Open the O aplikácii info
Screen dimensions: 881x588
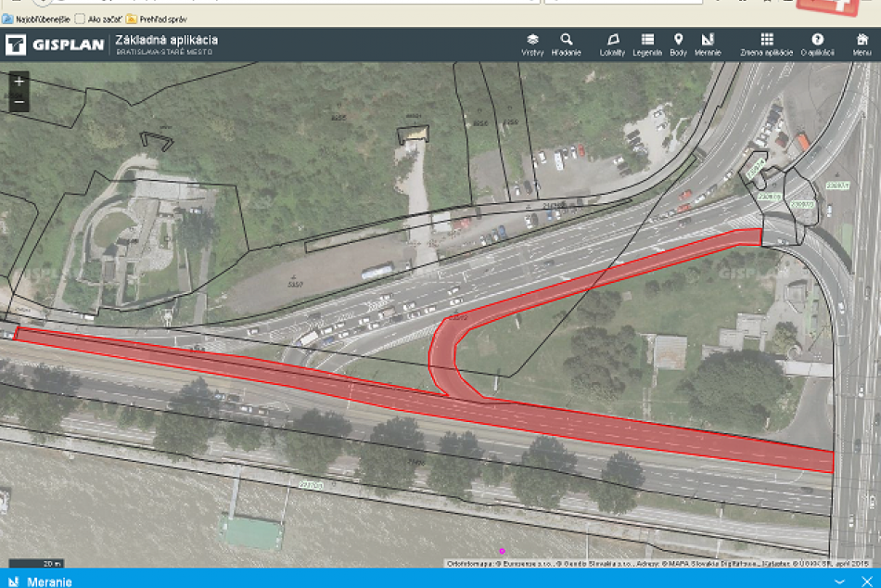click(817, 45)
